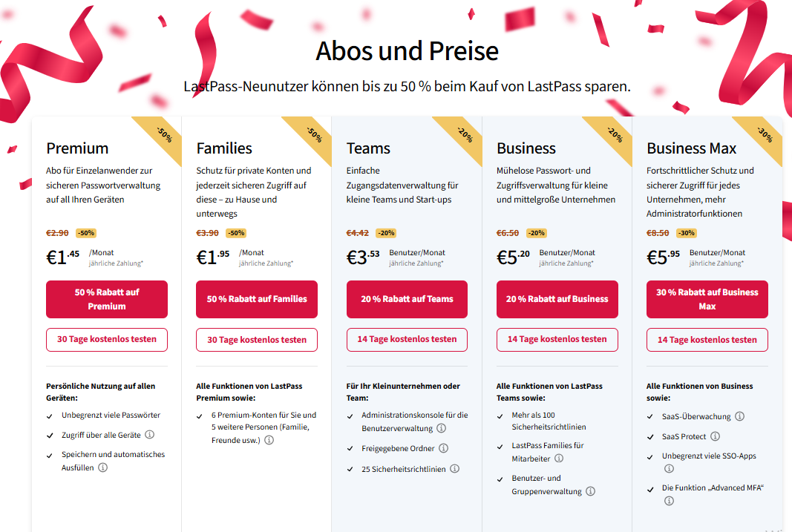The height and width of the screenshot is (532, 792).
Task: View the Administrationskonsole info icon
Action: (x=442, y=428)
